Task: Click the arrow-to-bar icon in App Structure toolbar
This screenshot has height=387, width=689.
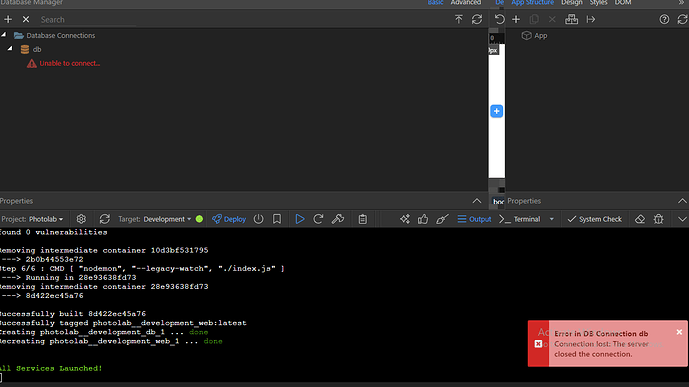Action: pos(591,19)
